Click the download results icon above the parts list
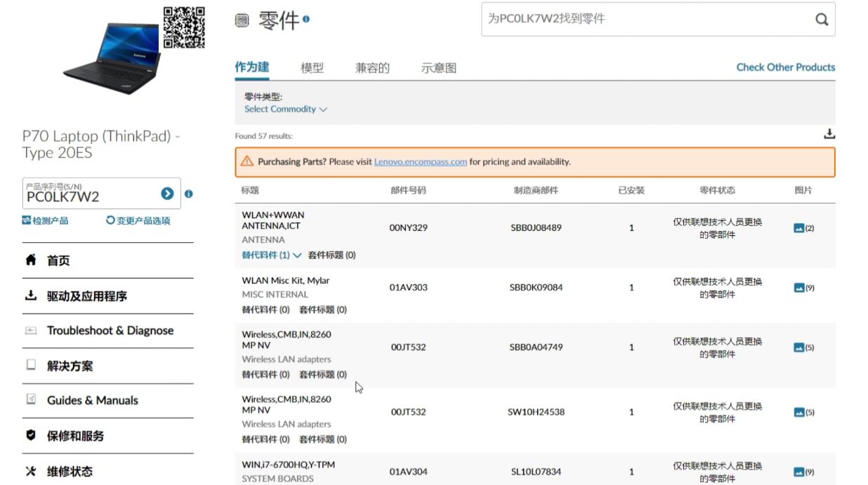 pyautogui.click(x=829, y=133)
